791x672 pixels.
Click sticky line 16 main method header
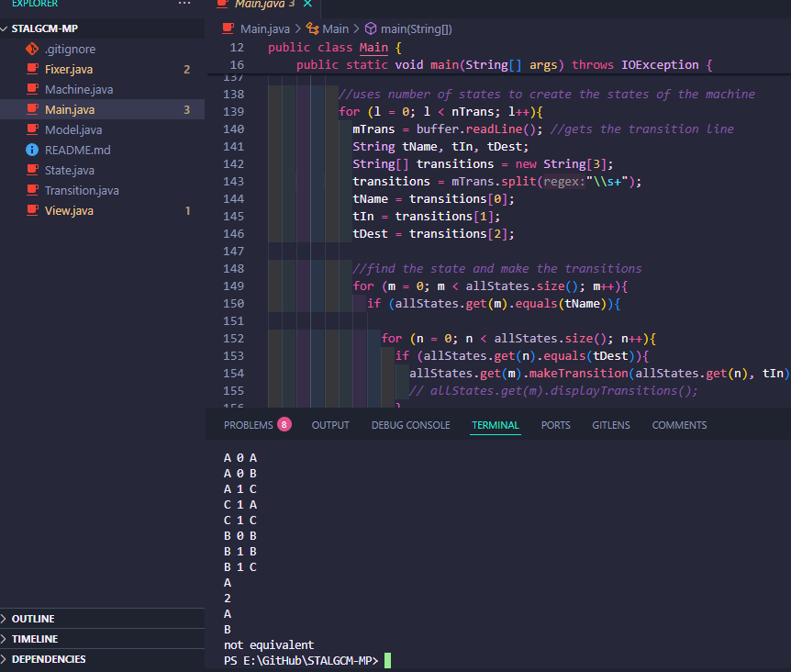click(x=504, y=64)
